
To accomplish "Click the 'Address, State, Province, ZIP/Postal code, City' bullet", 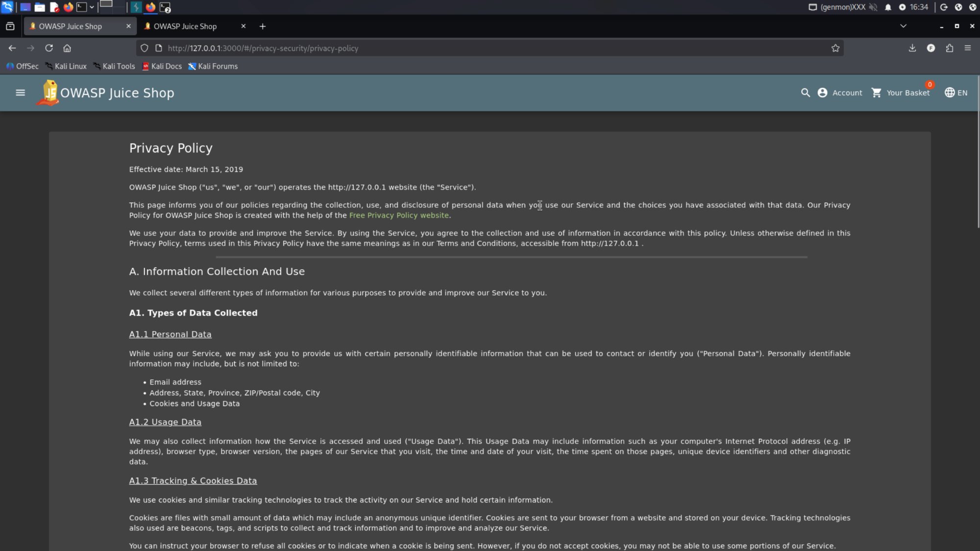I will pyautogui.click(x=234, y=393).
